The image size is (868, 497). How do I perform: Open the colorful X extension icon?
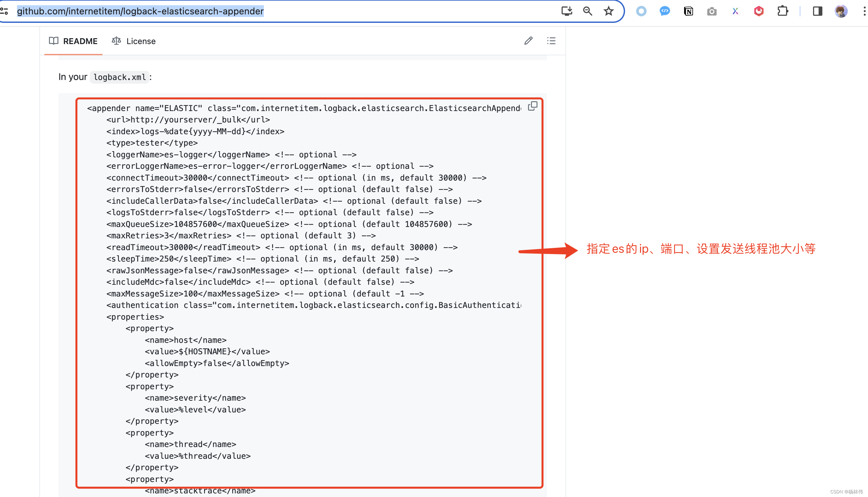[735, 11]
